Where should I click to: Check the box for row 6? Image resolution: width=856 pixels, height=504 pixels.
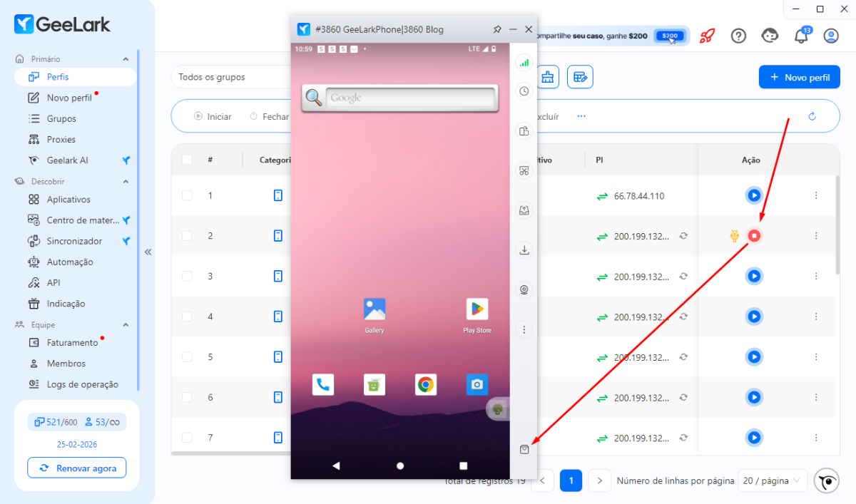coord(187,397)
